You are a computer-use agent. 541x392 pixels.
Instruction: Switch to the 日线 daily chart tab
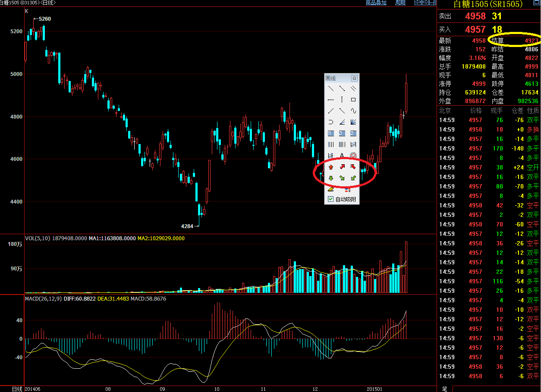(17, 389)
